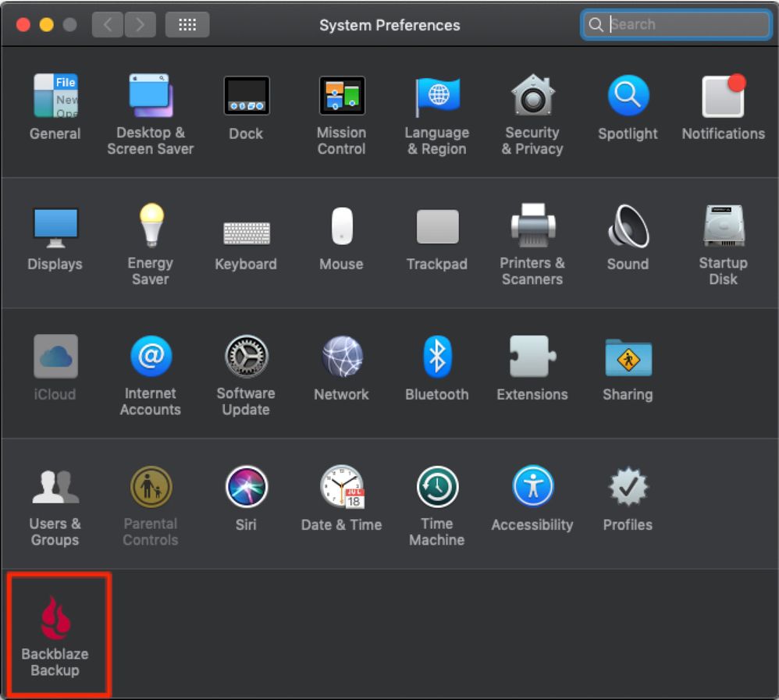Open Users & Groups preferences

point(55,488)
